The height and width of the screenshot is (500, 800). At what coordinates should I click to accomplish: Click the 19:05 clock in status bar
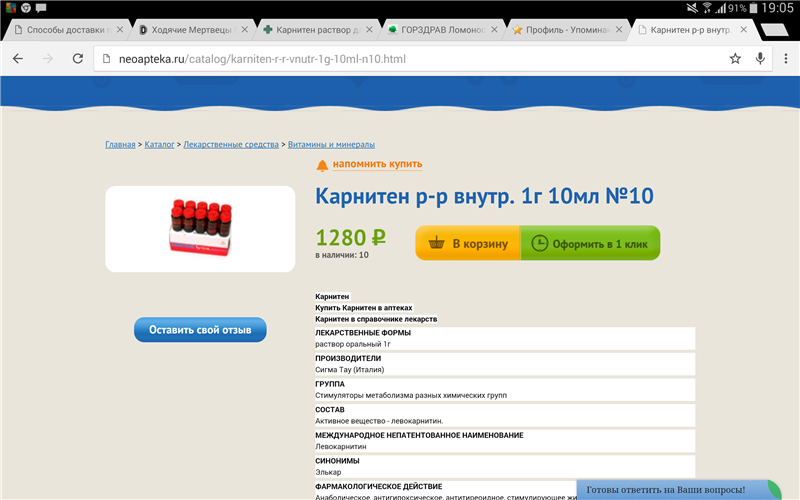[778, 8]
